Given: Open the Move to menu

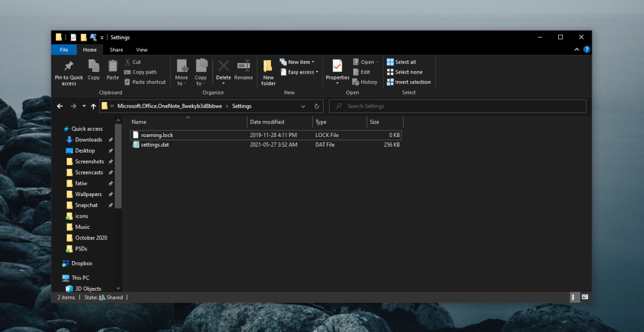Looking at the screenshot, I should pyautogui.click(x=182, y=73).
